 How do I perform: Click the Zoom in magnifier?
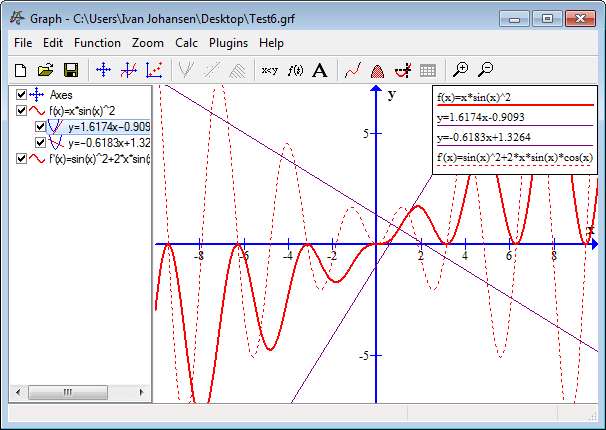coord(460,70)
